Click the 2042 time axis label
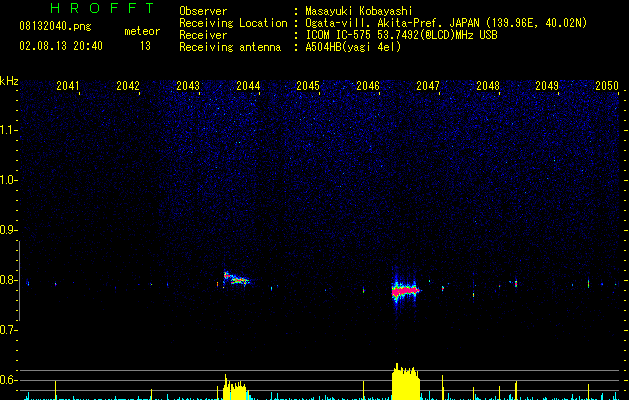 coord(128,86)
